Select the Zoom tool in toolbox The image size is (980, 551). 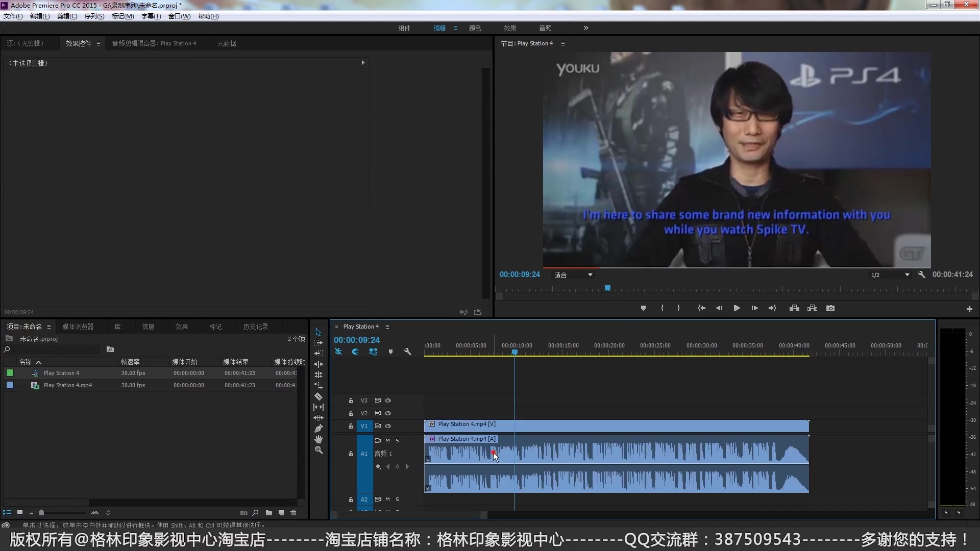click(x=318, y=450)
